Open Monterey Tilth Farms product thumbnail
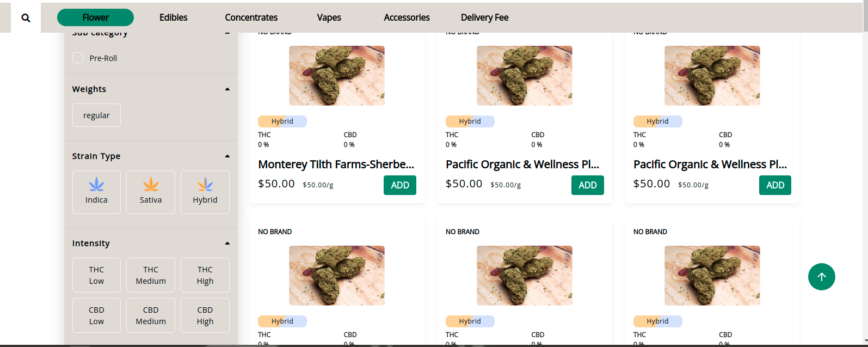This screenshot has width=868, height=347. 337,76
